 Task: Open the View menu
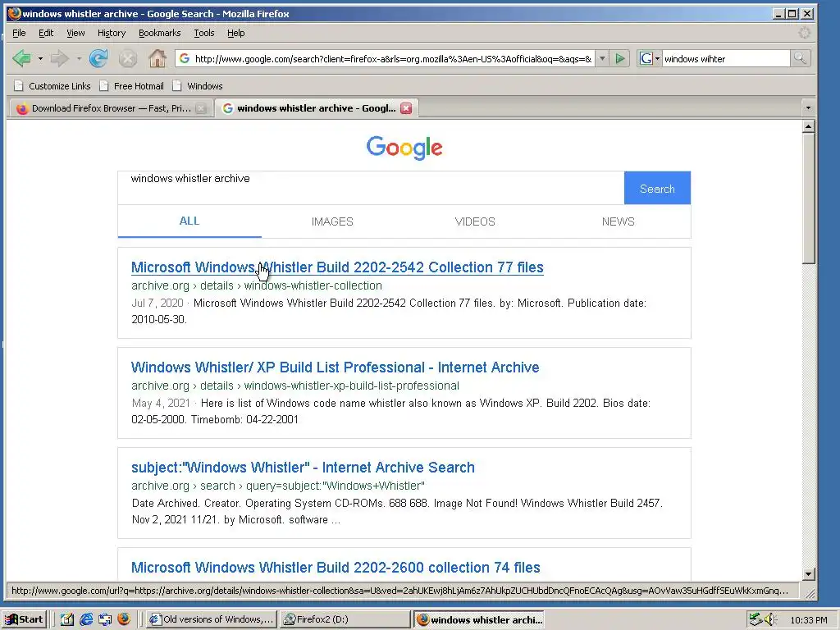[75, 33]
